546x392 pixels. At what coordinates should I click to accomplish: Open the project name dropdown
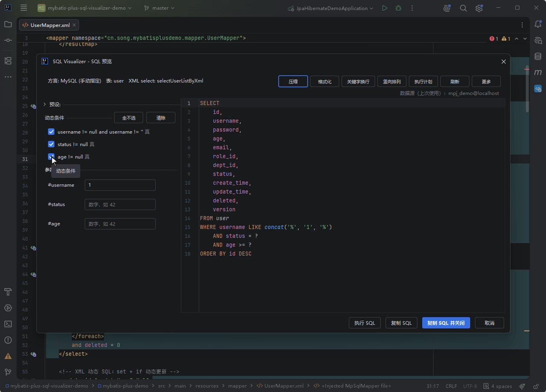(x=84, y=8)
